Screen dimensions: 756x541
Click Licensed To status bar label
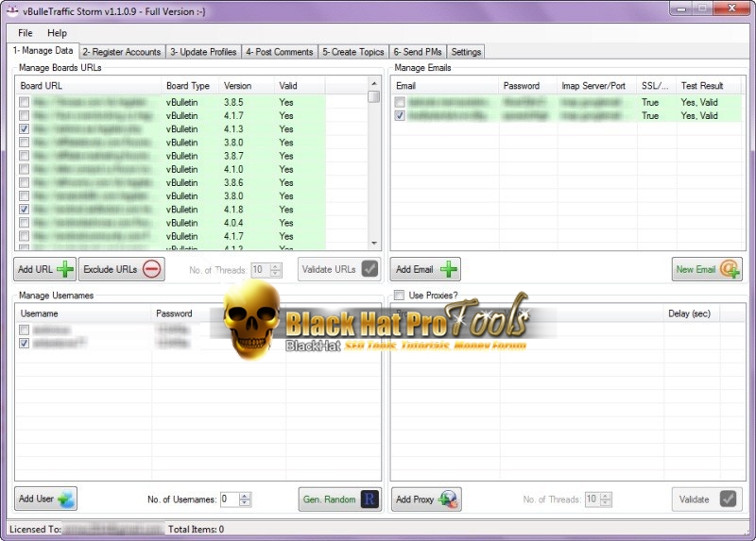click(x=35, y=529)
